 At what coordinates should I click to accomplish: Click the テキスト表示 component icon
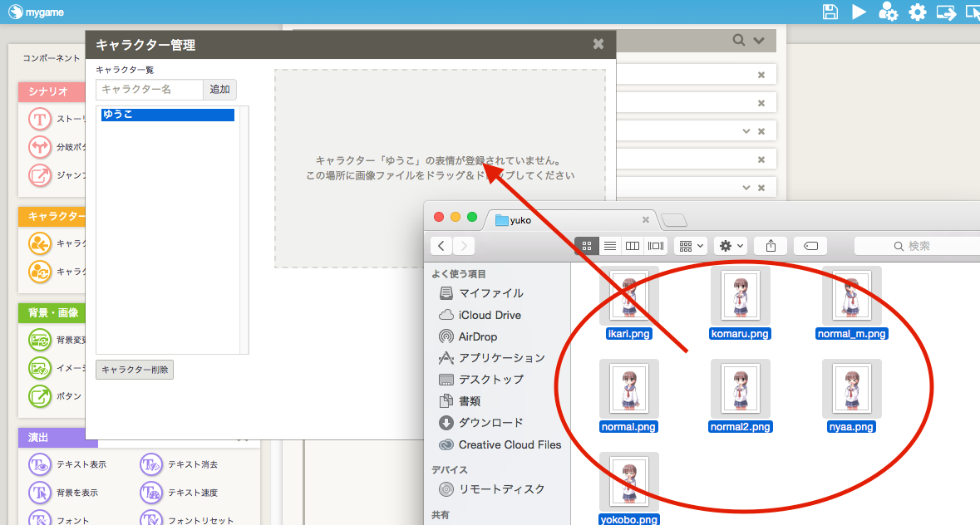(40, 464)
